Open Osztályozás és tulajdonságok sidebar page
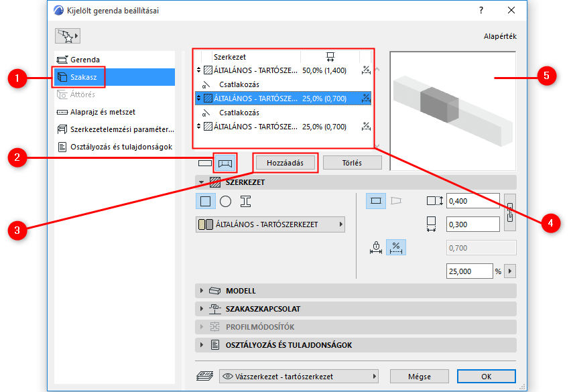Image resolution: width=571 pixels, height=392 pixels. [115, 147]
